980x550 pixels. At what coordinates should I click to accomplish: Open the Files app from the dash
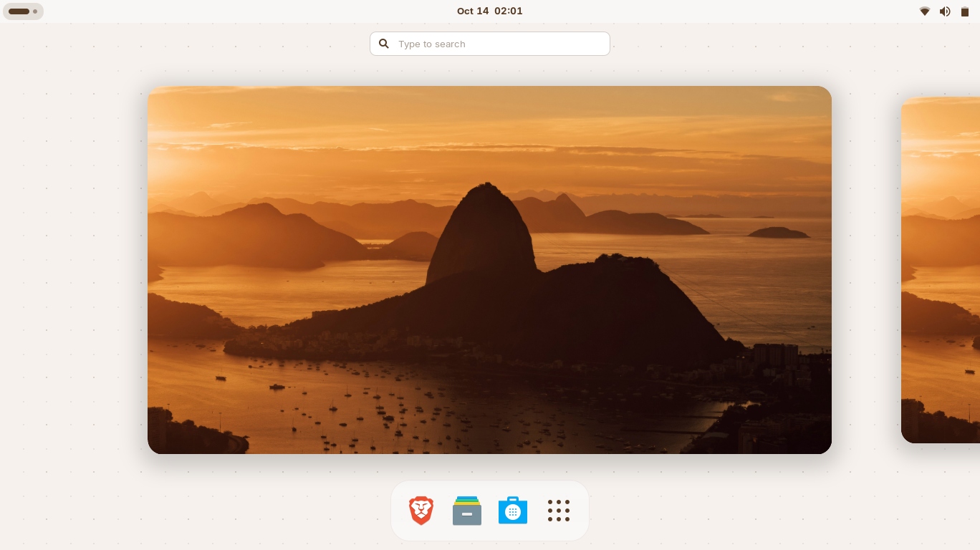tap(467, 511)
